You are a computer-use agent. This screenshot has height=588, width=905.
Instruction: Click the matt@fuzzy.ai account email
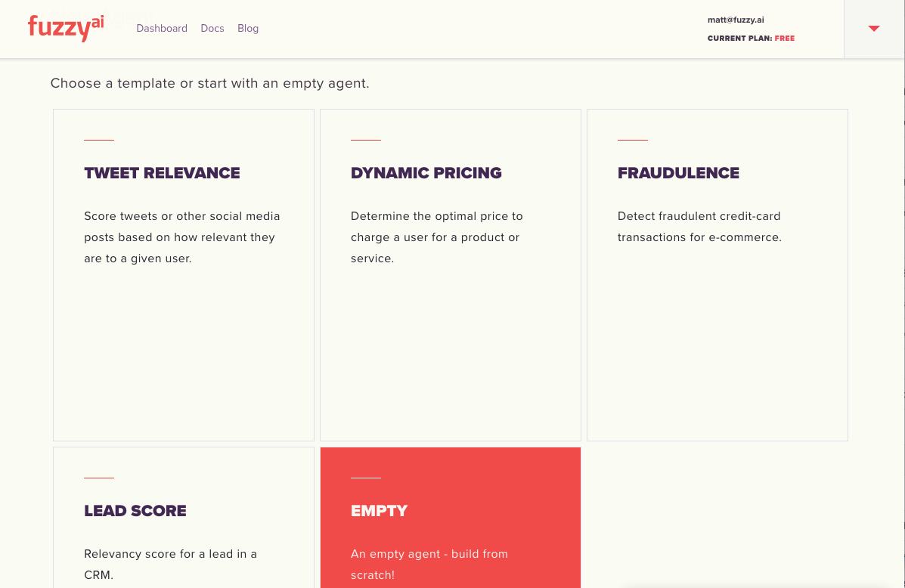[736, 20]
